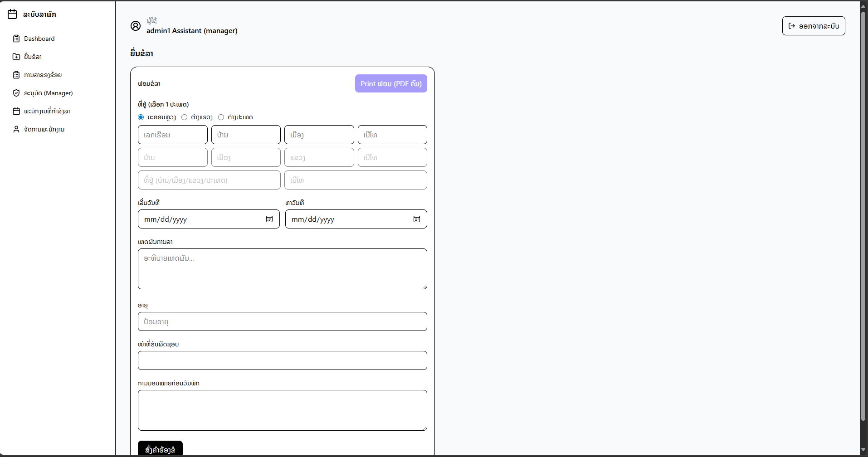Select the ຕ່າງແຂວງ radio option

tap(185, 117)
